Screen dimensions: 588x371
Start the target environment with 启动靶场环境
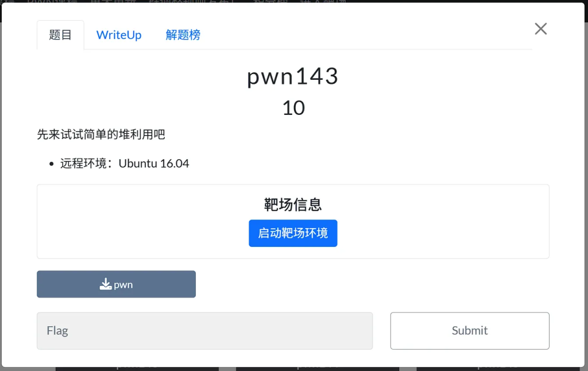[293, 233]
